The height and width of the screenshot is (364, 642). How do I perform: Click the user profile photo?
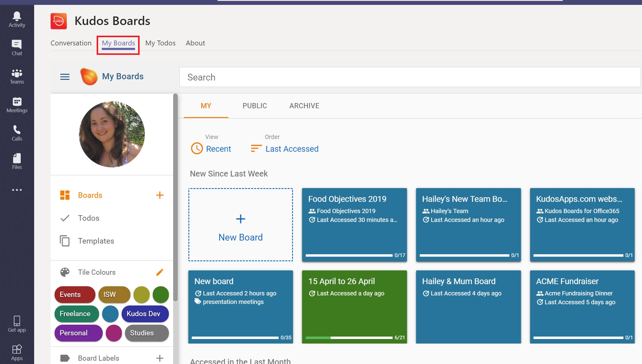tap(112, 134)
